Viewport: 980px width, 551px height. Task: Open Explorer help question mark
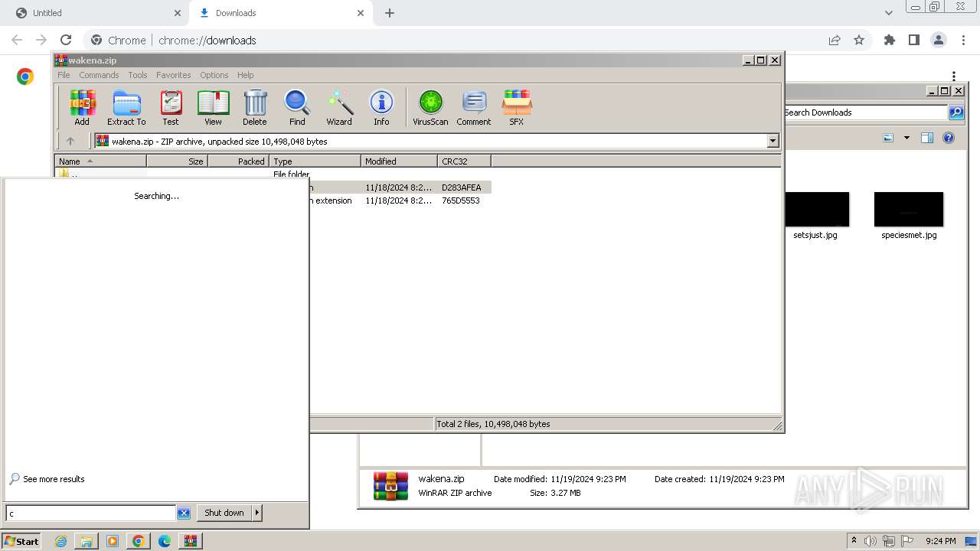(x=949, y=138)
